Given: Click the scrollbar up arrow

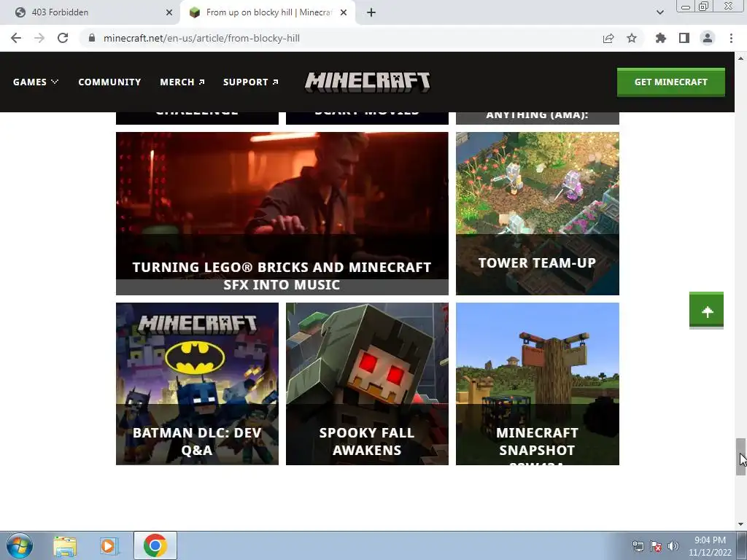Looking at the screenshot, I should [740, 58].
